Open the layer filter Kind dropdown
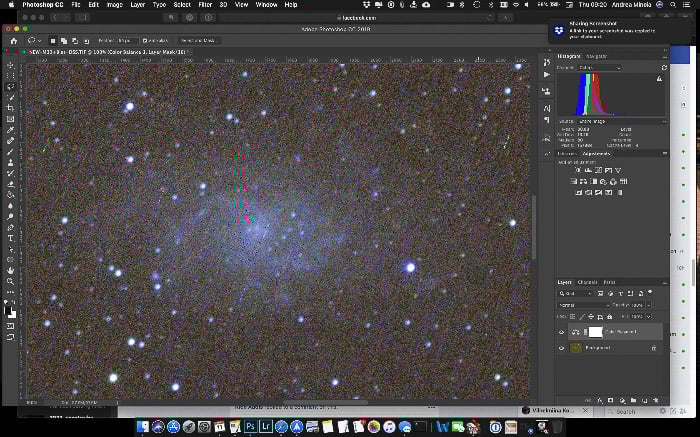700x437 pixels. tap(576, 293)
